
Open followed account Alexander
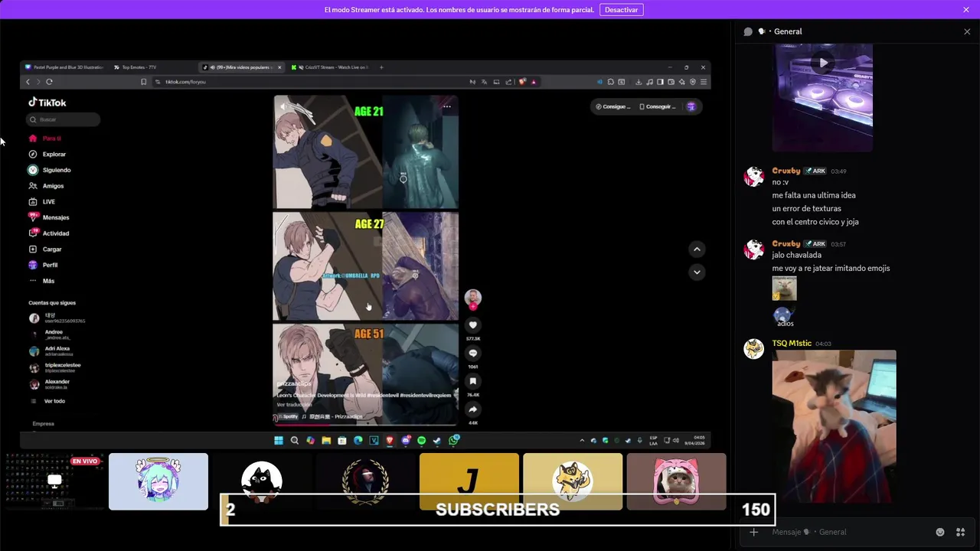(x=50, y=384)
